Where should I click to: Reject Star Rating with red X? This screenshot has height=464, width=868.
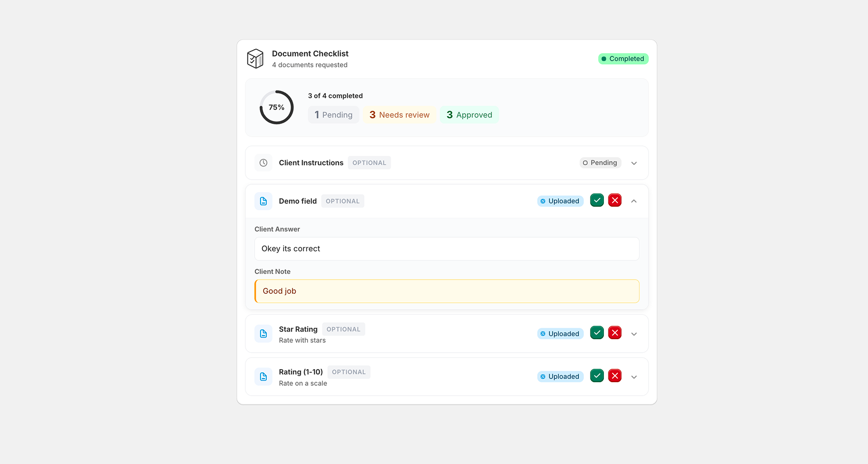pos(615,333)
